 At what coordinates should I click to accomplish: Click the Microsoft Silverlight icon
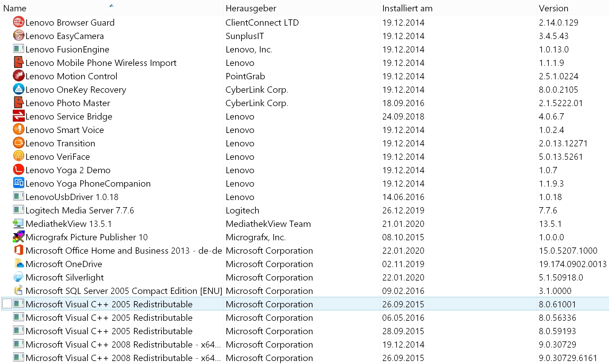point(18,277)
